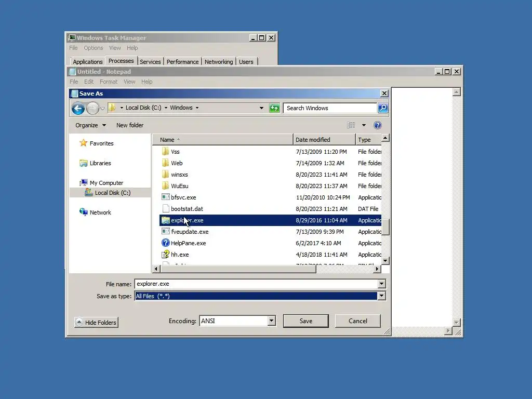Click the Local Disk (C:) drive icon
Viewport: 532px width, 399px height.
click(88, 192)
